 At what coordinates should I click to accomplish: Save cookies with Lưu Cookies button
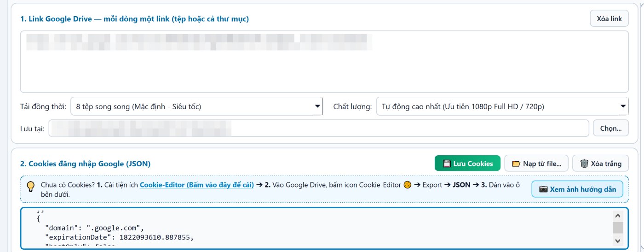[467, 164]
